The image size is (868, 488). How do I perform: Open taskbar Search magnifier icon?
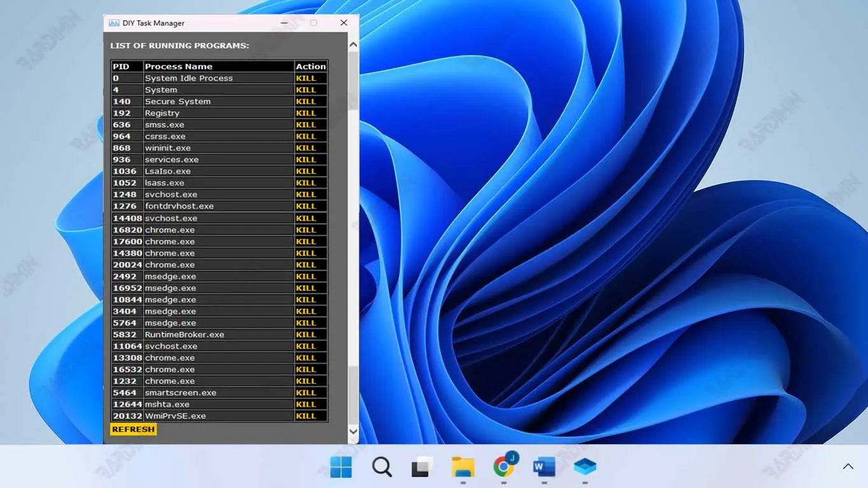point(382,467)
